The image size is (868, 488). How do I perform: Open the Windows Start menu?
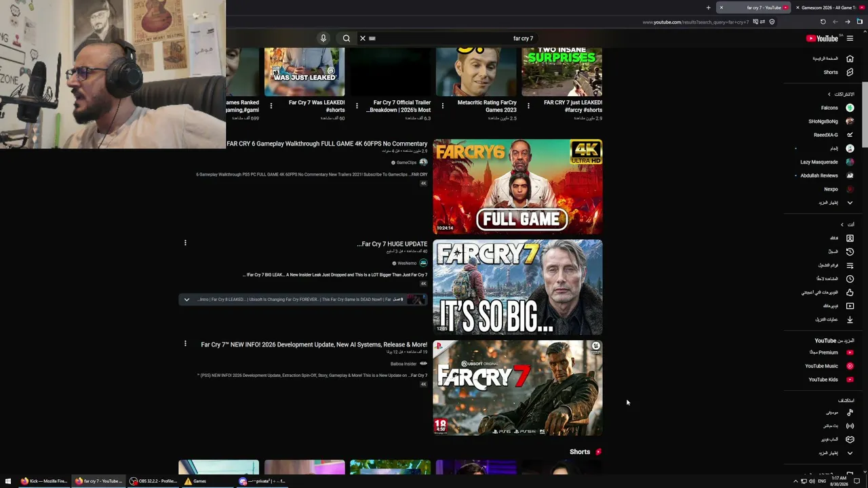(8, 481)
